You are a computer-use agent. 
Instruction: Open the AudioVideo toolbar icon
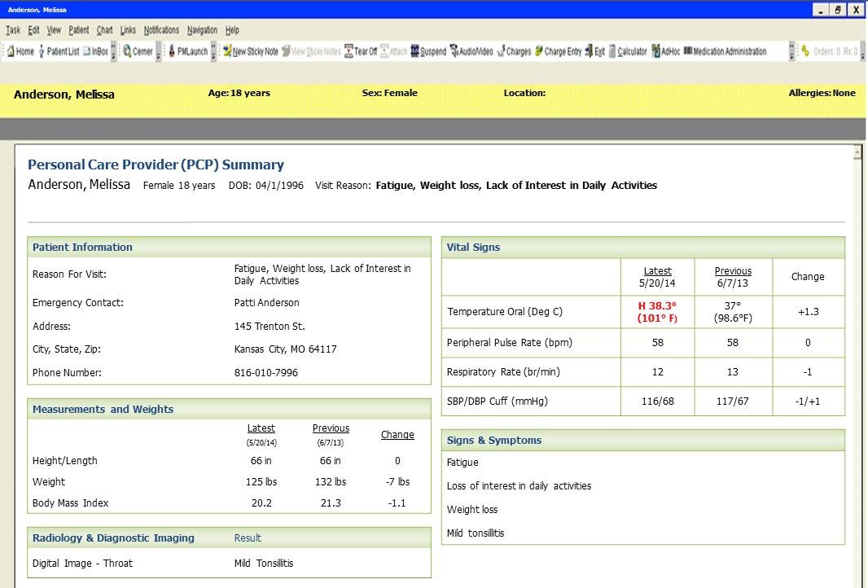[x=471, y=51]
